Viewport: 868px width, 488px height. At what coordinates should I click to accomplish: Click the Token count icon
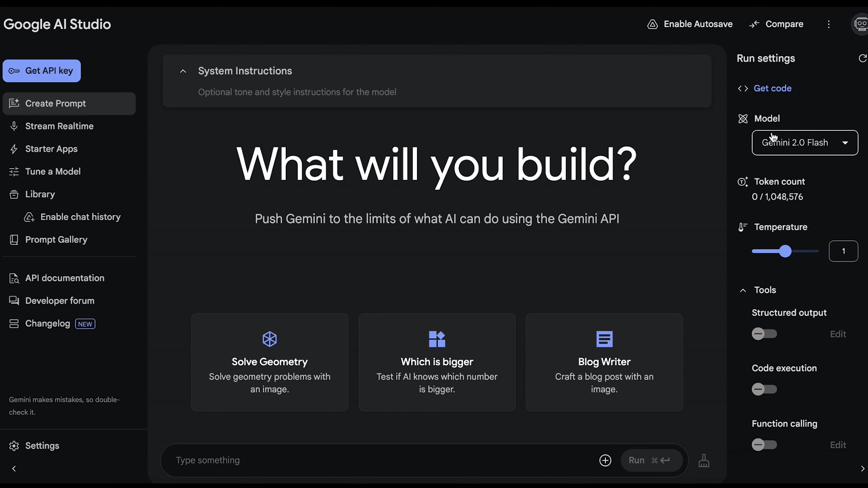[x=743, y=182]
